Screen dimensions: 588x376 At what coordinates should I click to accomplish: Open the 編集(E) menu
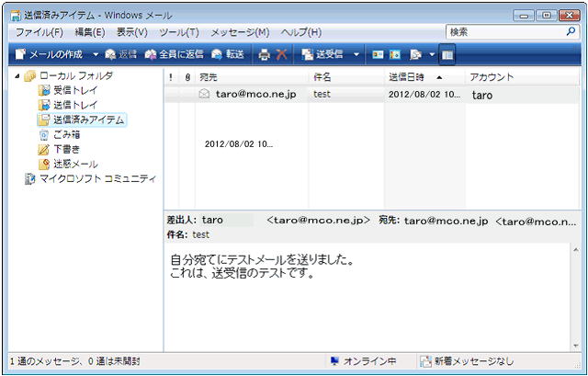click(x=90, y=32)
